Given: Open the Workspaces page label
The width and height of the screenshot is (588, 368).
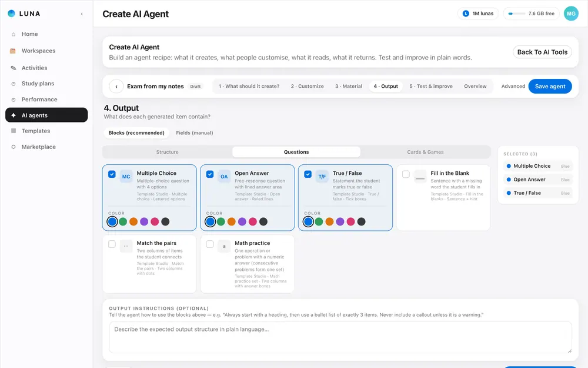Looking at the screenshot, I should click(38, 51).
